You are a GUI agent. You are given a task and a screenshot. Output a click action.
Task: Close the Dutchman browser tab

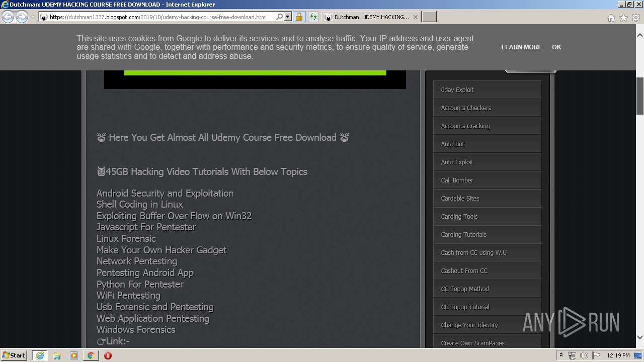point(415,17)
